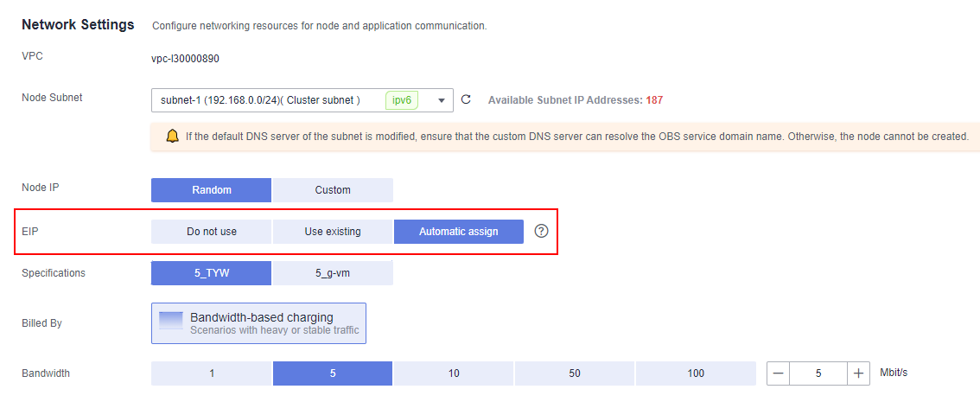Click the ipv6 tag on subnet

pos(402,100)
